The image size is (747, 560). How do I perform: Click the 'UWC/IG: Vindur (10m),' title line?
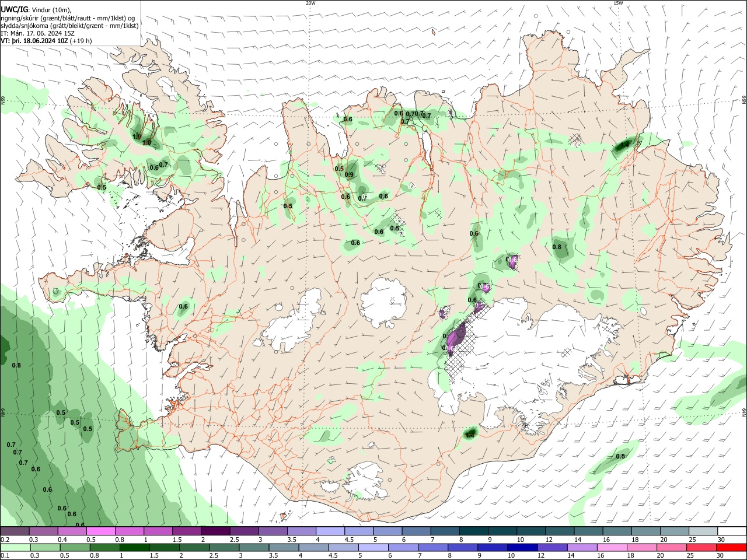[36, 9]
